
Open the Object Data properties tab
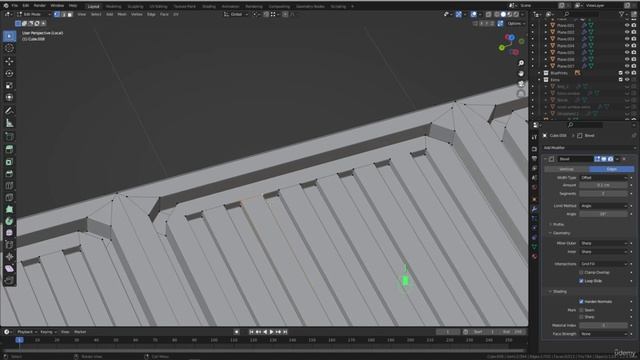[x=534, y=247]
